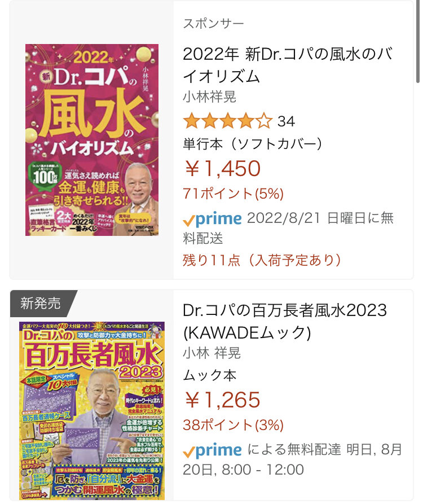Tap the prime logo on the second listing
Image resolution: width=423 pixels, height=504 pixels.
(212, 450)
